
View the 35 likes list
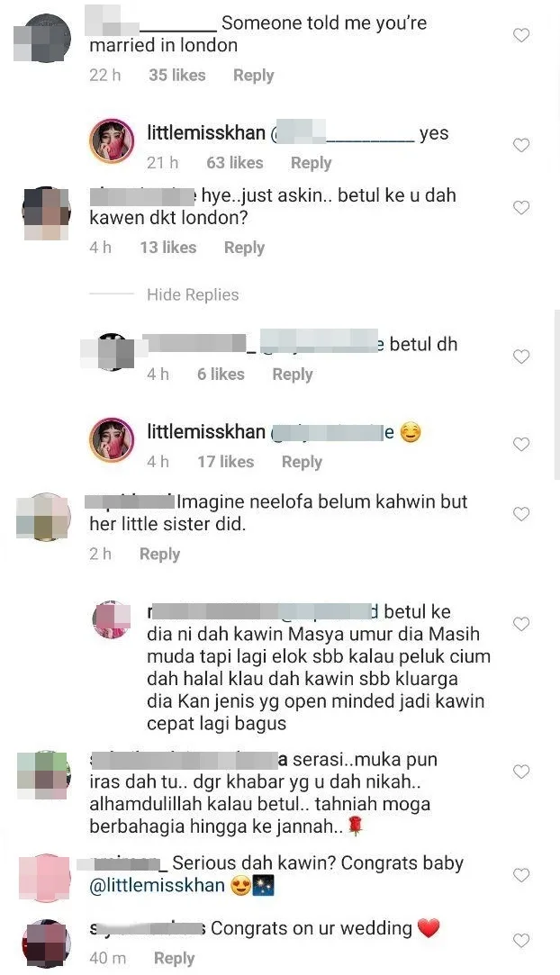[177, 76]
